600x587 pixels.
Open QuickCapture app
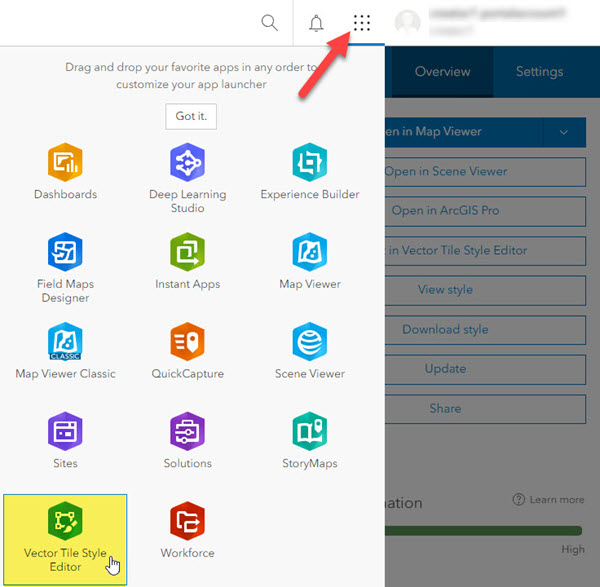point(188,342)
